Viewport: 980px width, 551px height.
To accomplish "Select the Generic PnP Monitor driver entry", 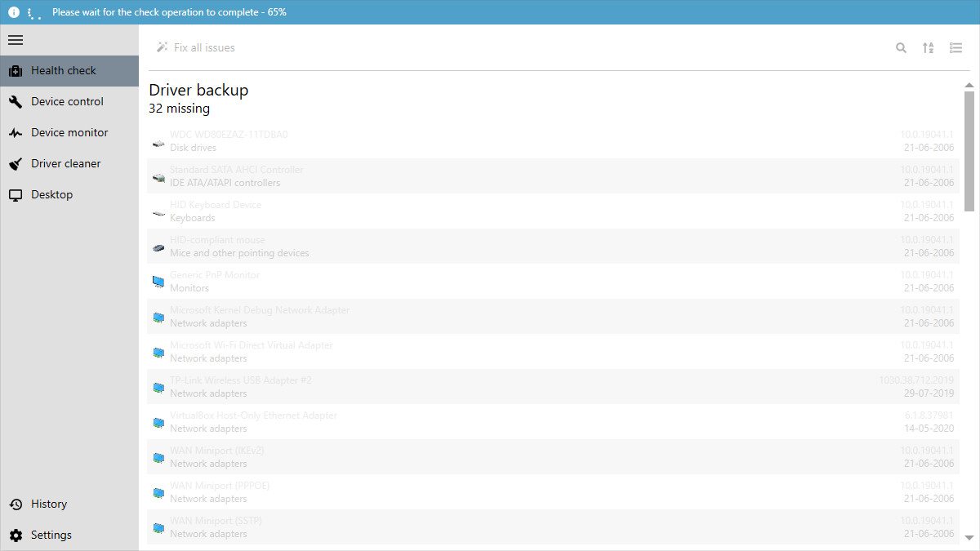I will [490, 281].
